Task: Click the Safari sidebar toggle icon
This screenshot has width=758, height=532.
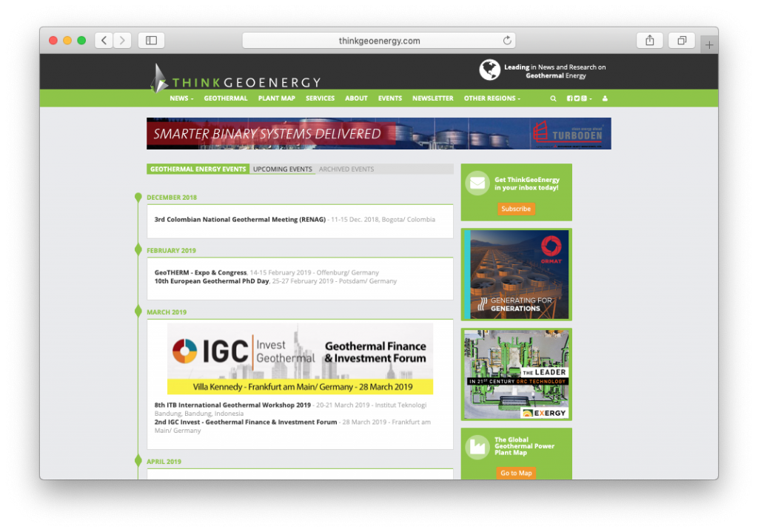Action: coord(151,41)
